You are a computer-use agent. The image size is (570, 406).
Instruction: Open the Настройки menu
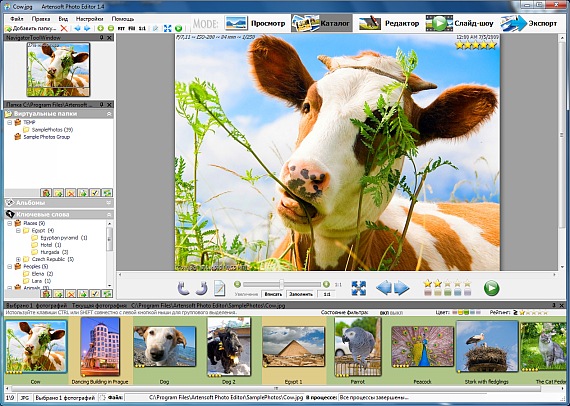(x=89, y=19)
